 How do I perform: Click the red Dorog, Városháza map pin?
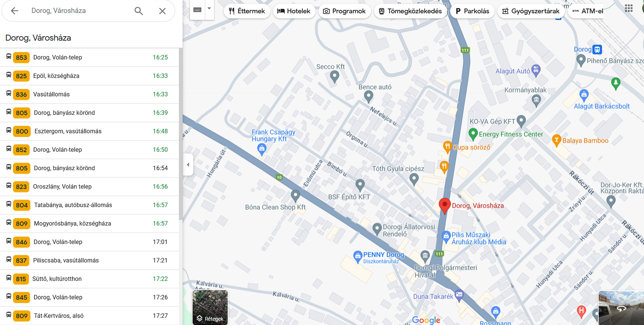click(444, 205)
